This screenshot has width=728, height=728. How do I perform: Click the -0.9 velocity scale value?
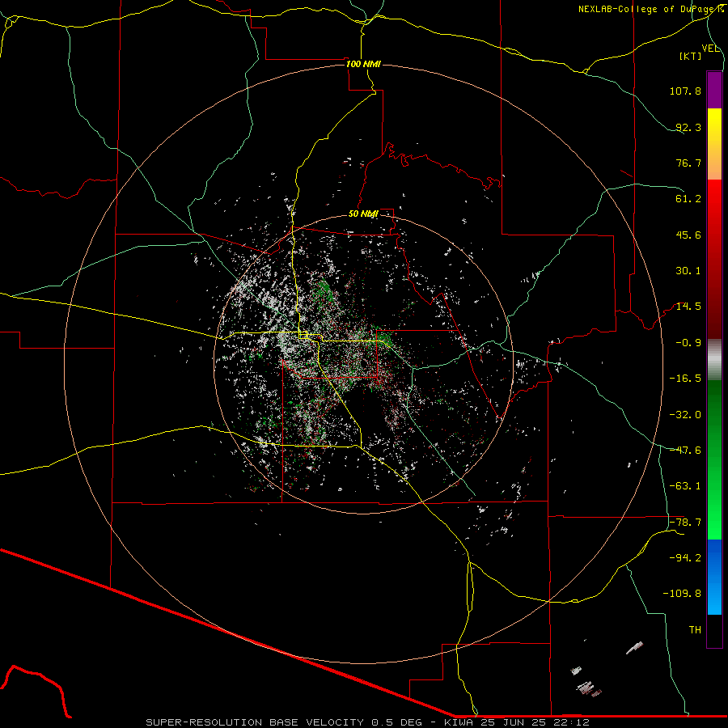click(x=688, y=343)
